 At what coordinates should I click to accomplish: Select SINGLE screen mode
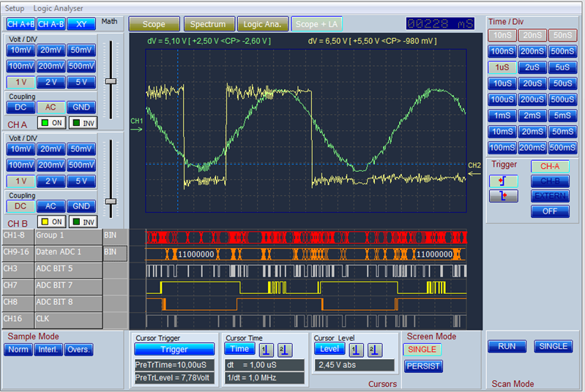(x=422, y=350)
